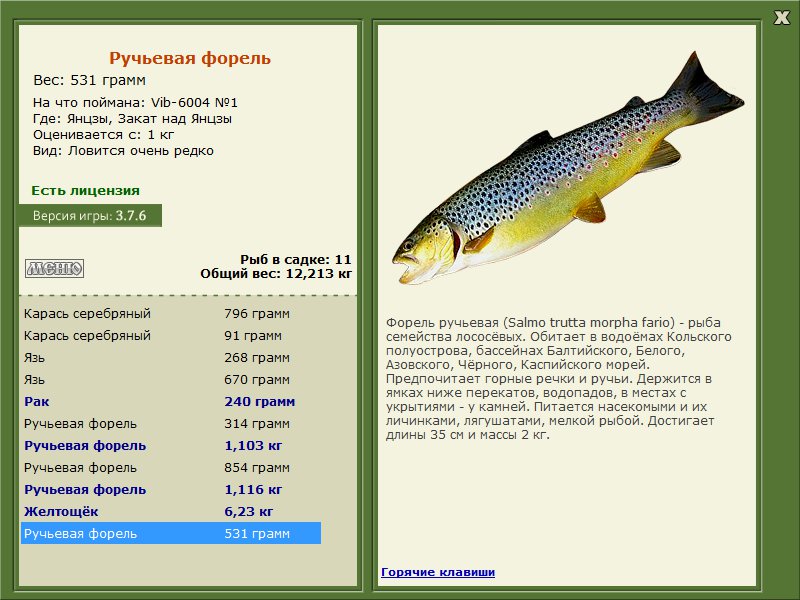The image size is (800, 600).
Task: Choose the Ручьевая форель 1,116 кг row
Action: click(171, 489)
